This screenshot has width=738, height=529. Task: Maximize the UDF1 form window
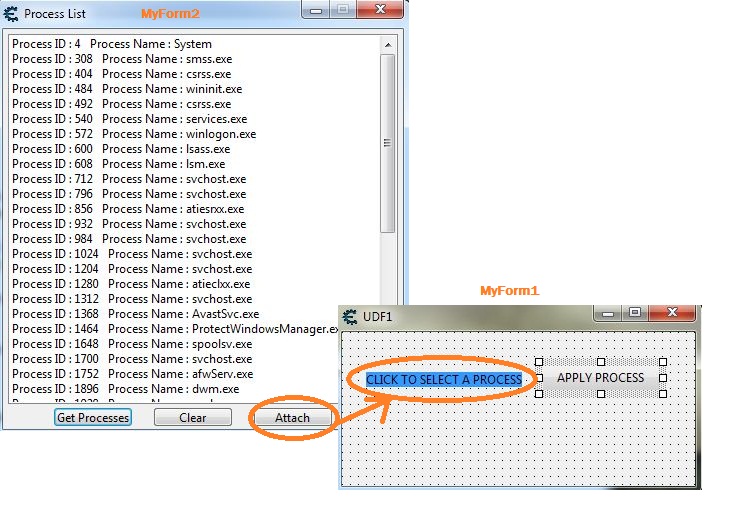634,313
